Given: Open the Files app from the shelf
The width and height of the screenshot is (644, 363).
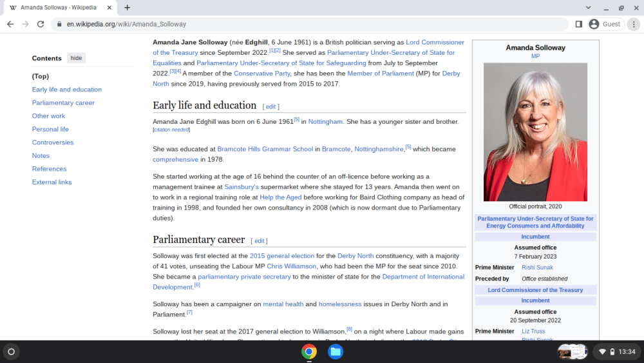Looking at the screenshot, I should pyautogui.click(x=335, y=351).
